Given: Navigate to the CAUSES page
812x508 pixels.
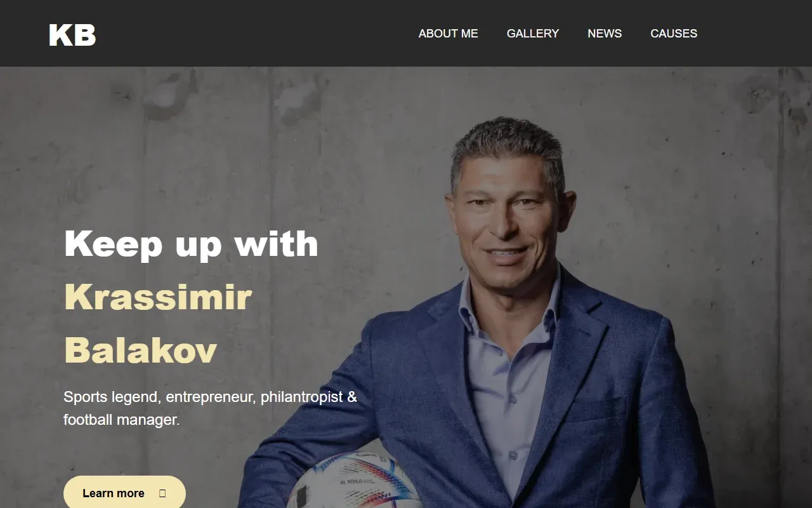Looking at the screenshot, I should (674, 34).
